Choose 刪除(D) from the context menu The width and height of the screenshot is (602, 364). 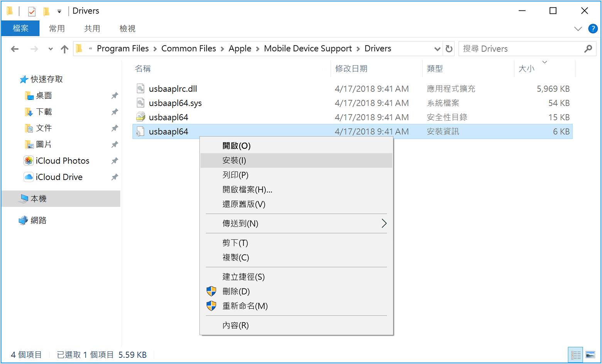tap(296, 292)
